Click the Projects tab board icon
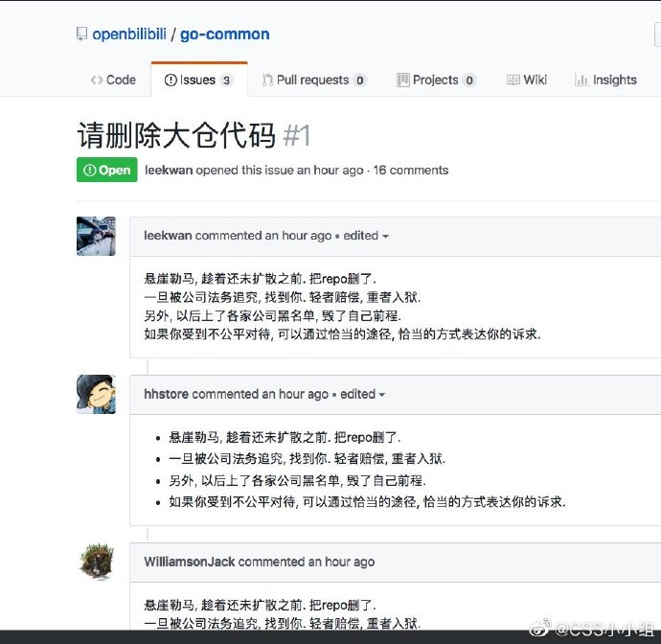Image resolution: width=661 pixels, height=644 pixels. point(402,80)
